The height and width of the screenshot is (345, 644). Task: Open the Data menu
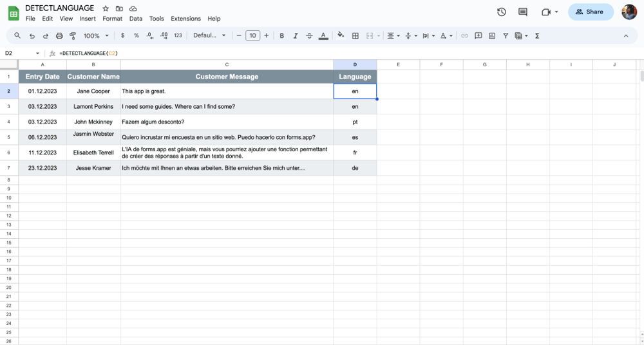[x=135, y=19]
